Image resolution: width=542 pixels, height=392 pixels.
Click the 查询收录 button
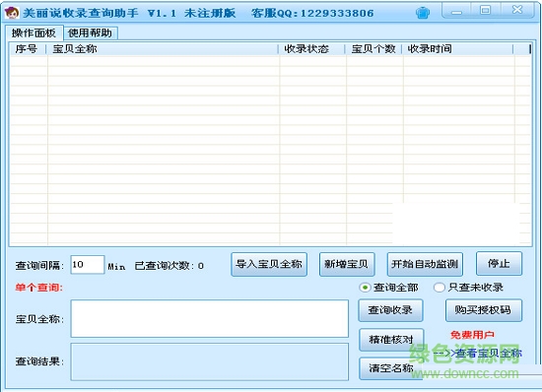390,310
